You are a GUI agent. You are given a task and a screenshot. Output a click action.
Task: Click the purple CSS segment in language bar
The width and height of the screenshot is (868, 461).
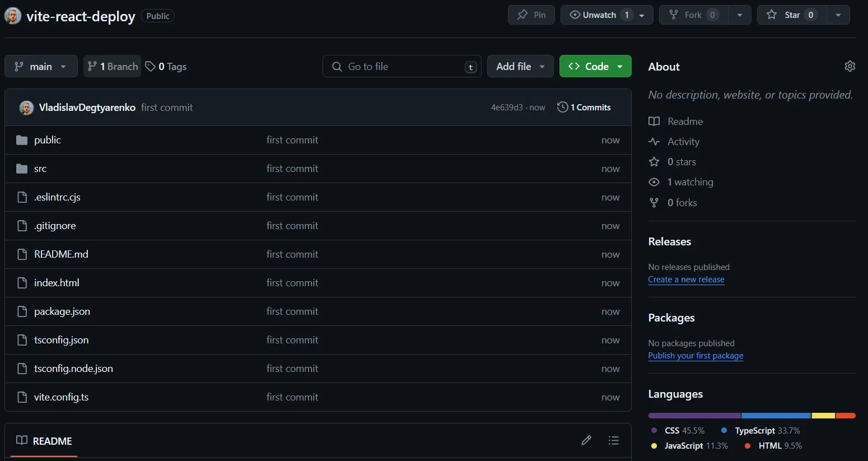694,416
